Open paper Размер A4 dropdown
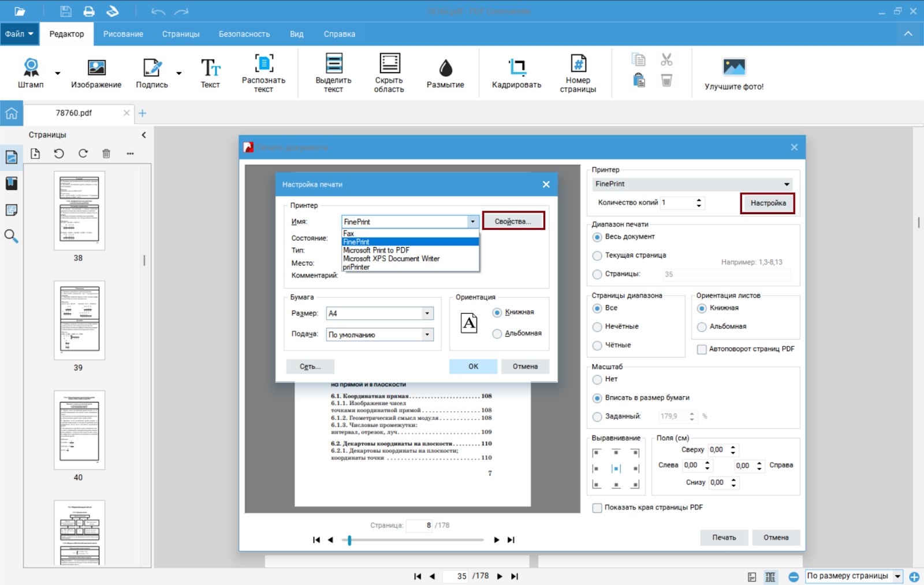The image size is (924, 585). pyautogui.click(x=427, y=314)
